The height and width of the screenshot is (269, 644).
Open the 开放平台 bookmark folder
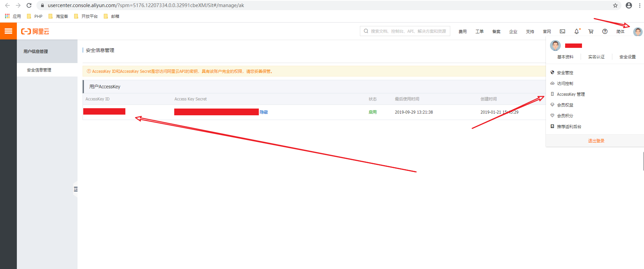coord(86,16)
